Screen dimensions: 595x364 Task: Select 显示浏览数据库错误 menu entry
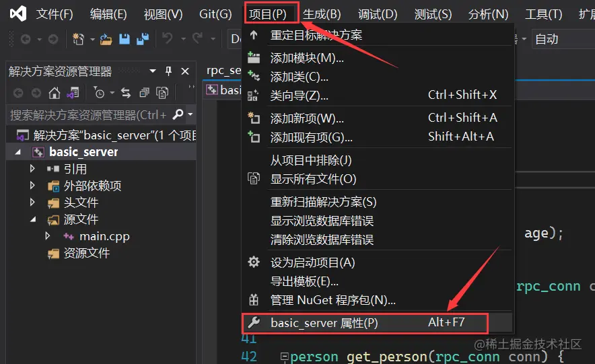click(377, 221)
